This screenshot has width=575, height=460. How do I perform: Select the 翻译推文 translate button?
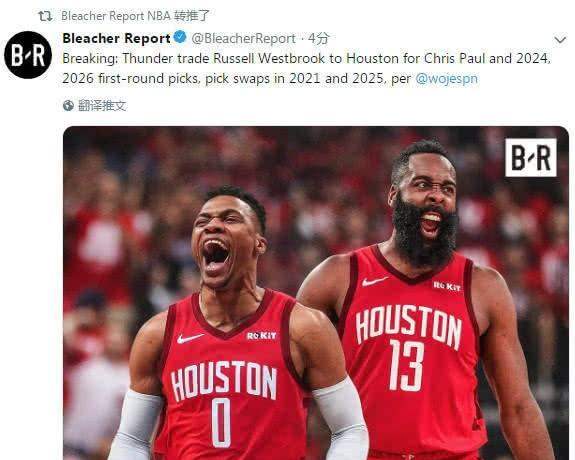[102, 106]
